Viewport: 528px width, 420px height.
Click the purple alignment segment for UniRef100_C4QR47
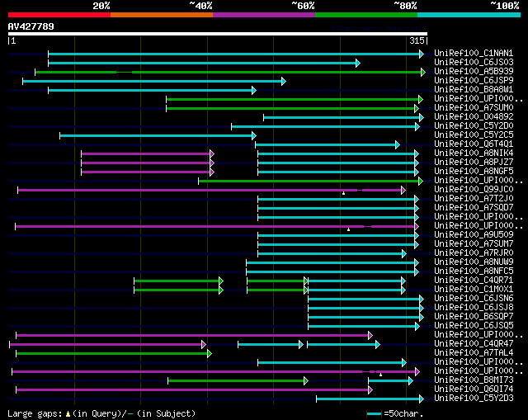click(x=108, y=345)
